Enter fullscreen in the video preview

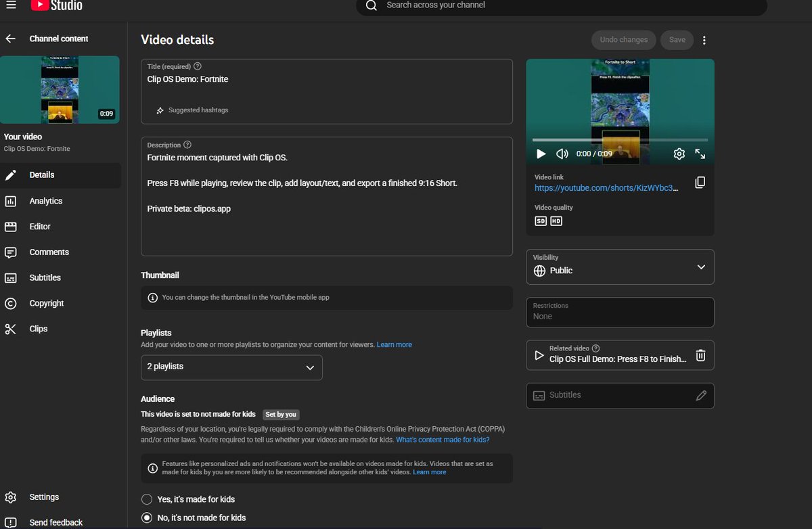pyautogui.click(x=700, y=154)
